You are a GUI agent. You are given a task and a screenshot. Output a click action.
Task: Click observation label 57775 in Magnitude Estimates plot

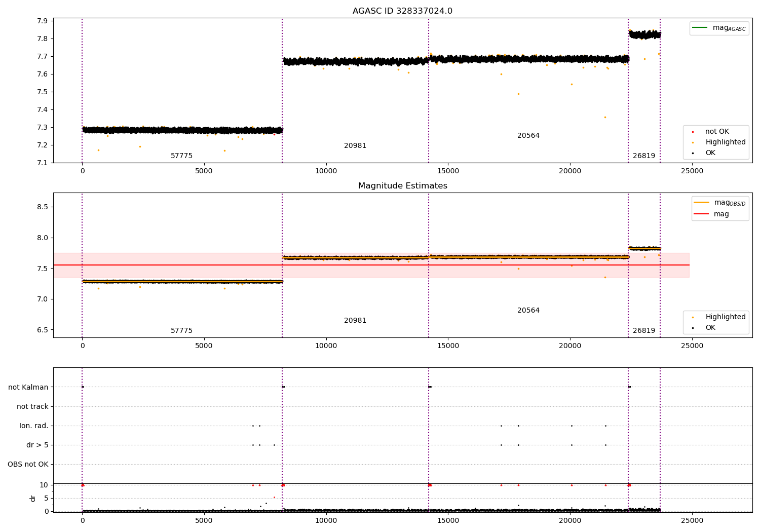pyautogui.click(x=181, y=331)
